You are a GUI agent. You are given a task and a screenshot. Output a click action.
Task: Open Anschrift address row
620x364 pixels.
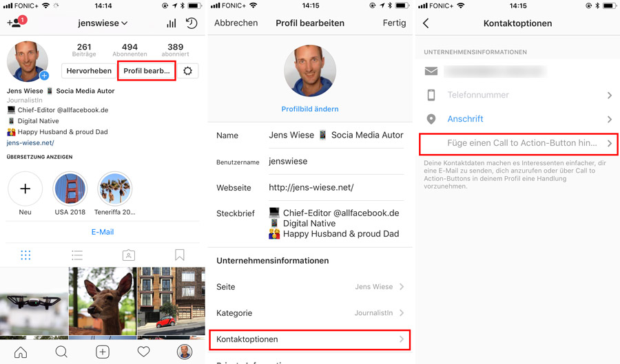(x=517, y=119)
